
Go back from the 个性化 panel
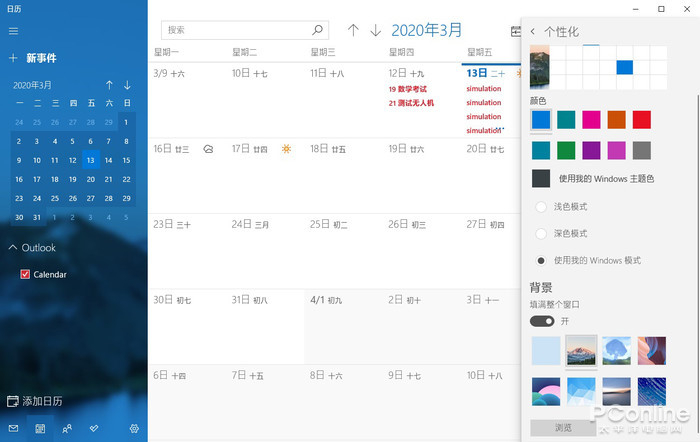533,31
